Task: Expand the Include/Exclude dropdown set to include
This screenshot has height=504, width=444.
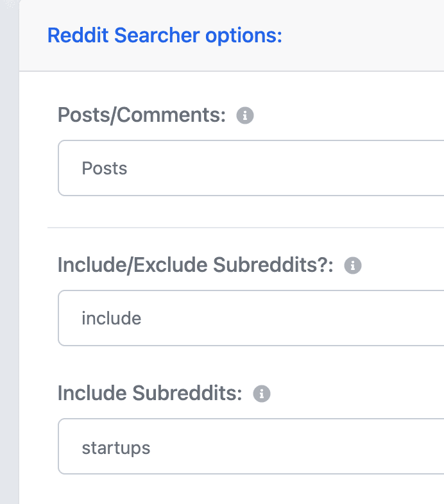Action: coord(251,318)
